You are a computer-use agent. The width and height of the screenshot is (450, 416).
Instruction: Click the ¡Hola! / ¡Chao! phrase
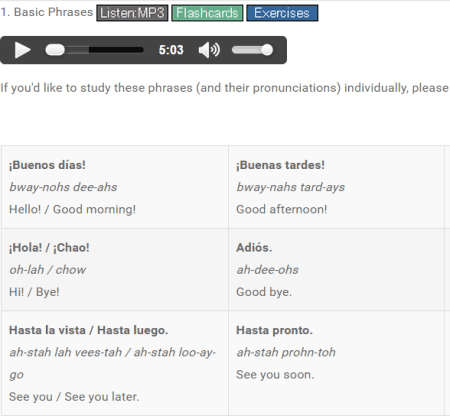click(49, 248)
